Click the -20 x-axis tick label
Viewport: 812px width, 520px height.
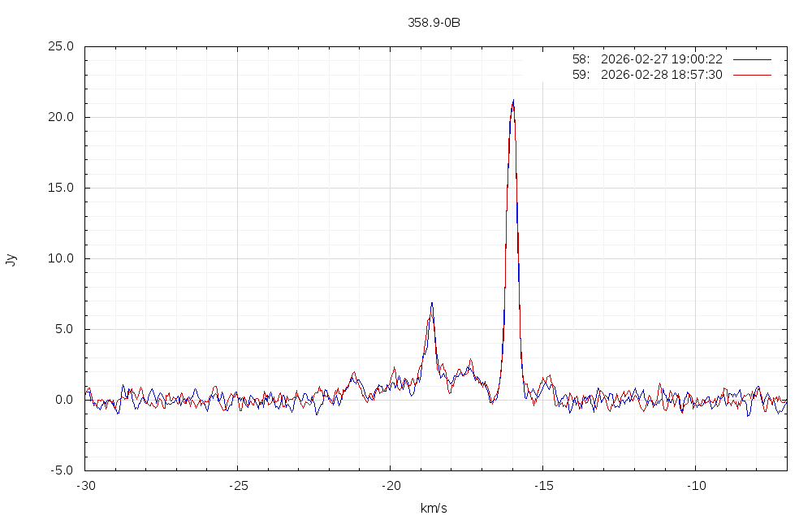(x=390, y=485)
